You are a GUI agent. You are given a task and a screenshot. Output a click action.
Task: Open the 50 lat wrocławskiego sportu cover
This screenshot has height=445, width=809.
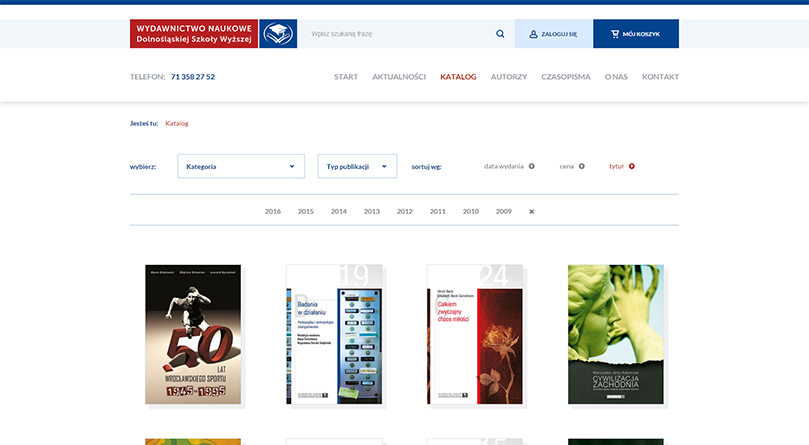click(193, 335)
